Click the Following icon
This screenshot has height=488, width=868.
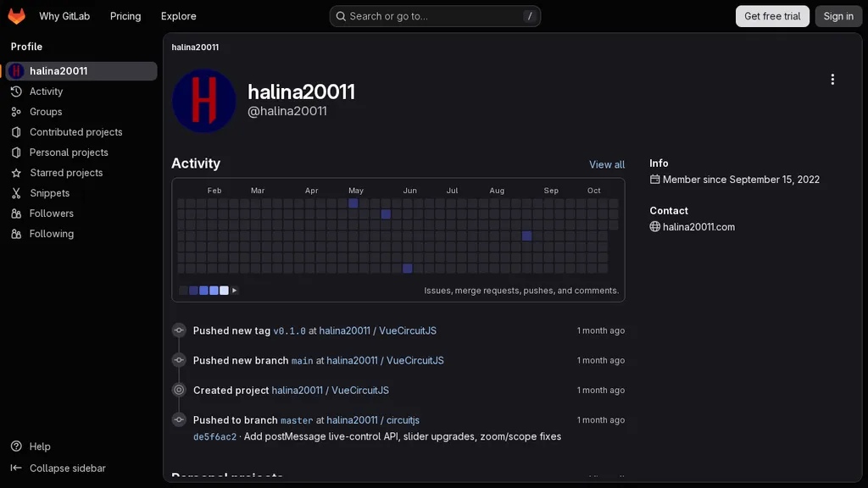click(16, 234)
